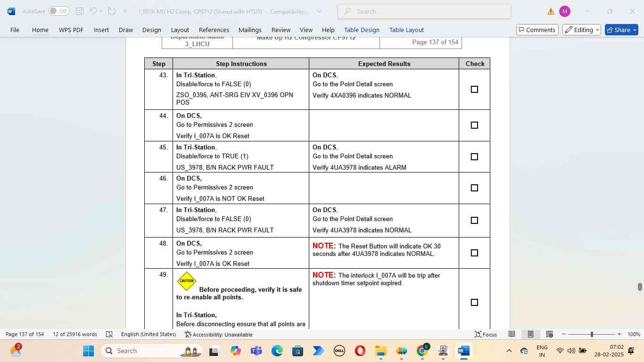The image size is (644, 362).
Task: Click the word count in status bar
Action: (75, 334)
